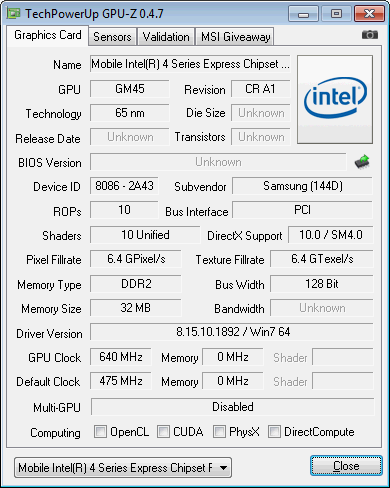Click the Shaders field 10 Unified
The height and width of the screenshot is (488, 390).
pos(145,235)
